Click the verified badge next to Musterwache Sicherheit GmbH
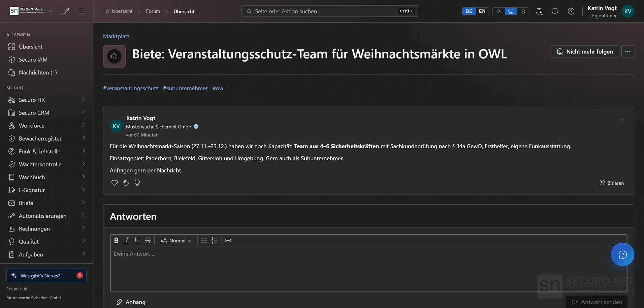644x308 pixels. click(196, 127)
